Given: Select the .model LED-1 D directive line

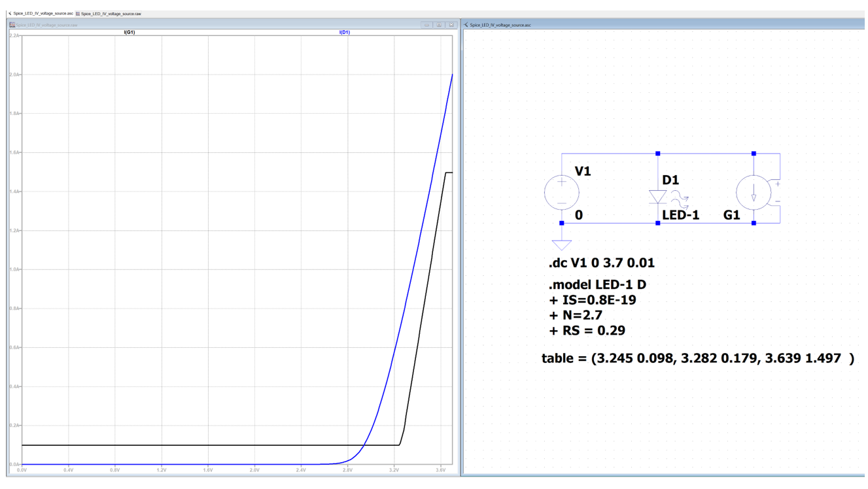Looking at the screenshot, I should (597, 285).
